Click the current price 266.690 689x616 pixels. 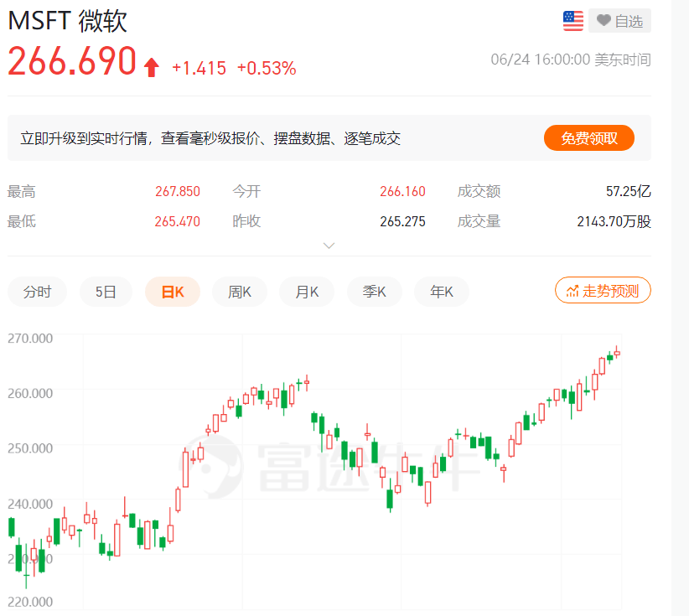[x=72, y=61]
